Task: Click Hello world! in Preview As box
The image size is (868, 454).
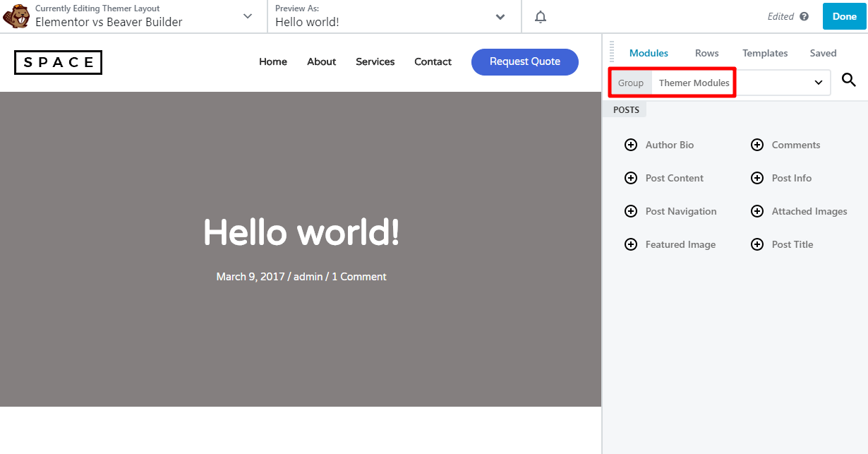Action: pos(307,22)
